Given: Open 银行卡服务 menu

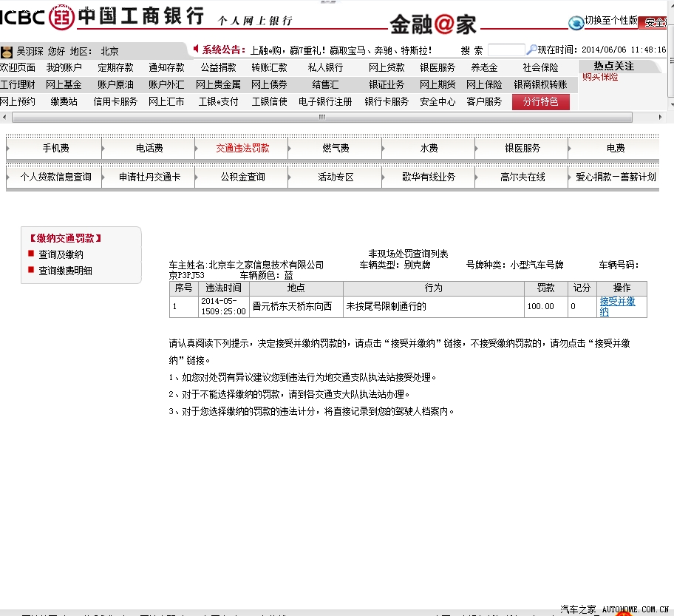Looking at the screenshot, I should [387, 101].
